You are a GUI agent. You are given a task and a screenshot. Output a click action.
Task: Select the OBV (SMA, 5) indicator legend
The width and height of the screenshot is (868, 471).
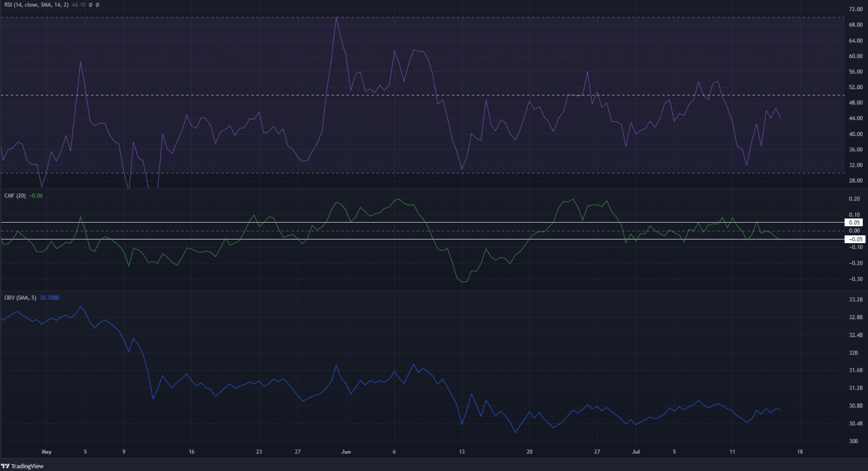21,298
